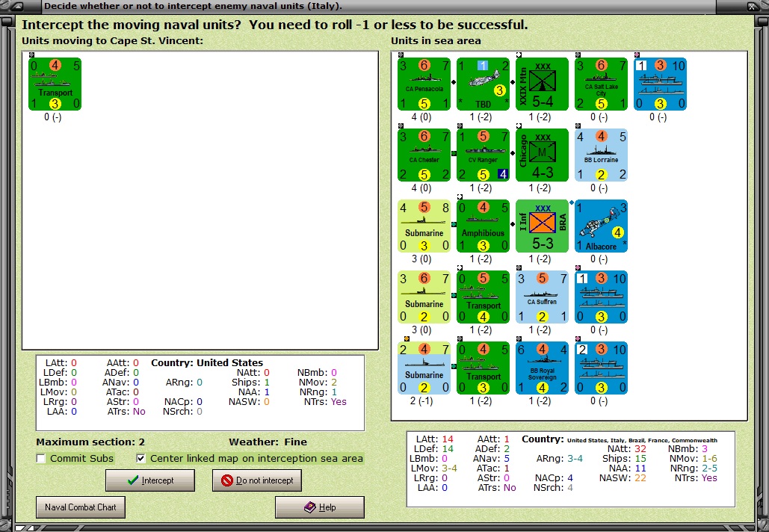Click 'Units in sea area' heading

click(436, 40)
